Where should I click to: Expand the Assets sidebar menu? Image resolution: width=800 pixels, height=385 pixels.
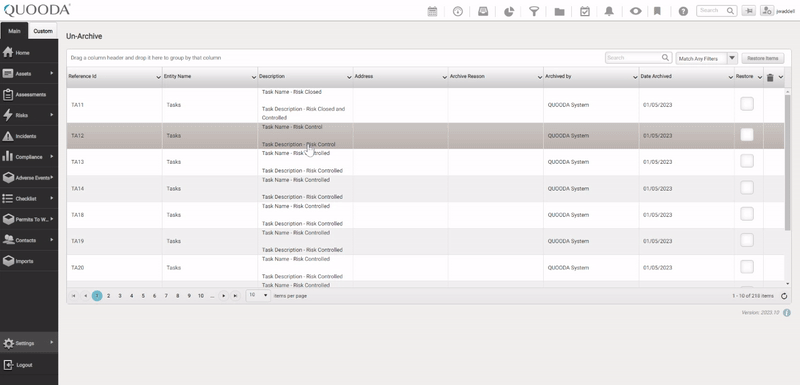pos(29,73)
